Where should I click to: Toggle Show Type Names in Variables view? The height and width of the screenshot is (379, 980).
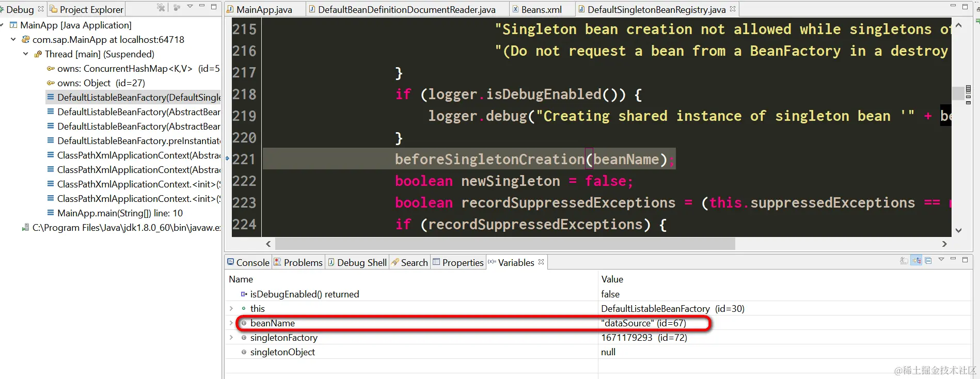pyautogui.click(x=904, y=261)
